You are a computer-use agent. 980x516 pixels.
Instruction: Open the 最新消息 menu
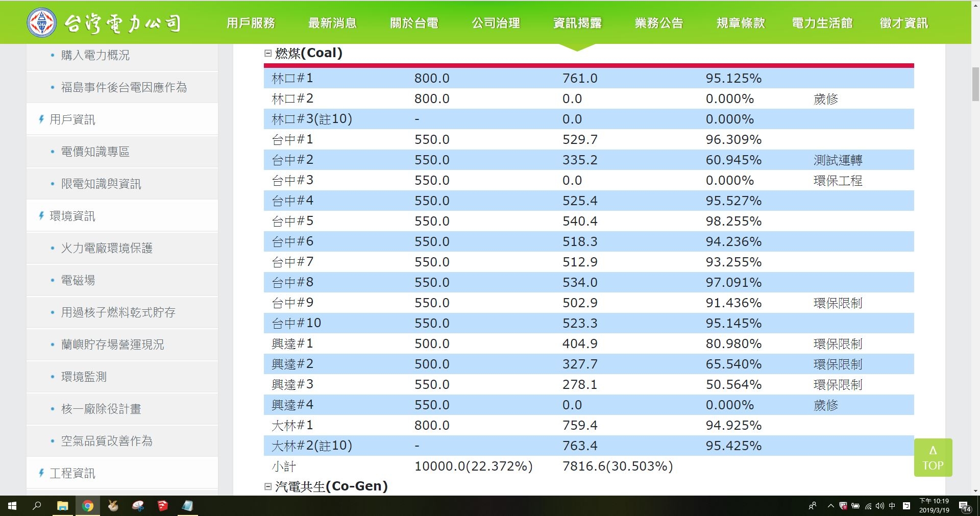332,23
